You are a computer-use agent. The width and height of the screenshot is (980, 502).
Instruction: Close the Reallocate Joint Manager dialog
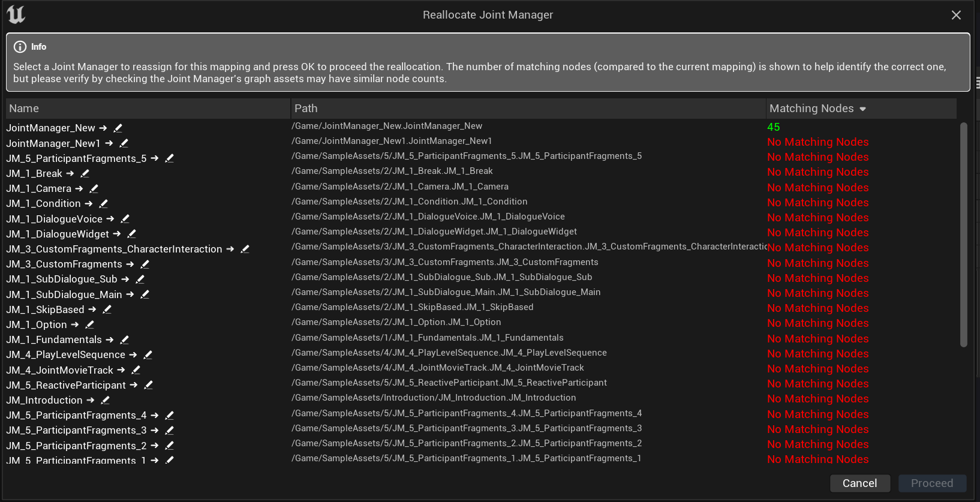[956, 15]
